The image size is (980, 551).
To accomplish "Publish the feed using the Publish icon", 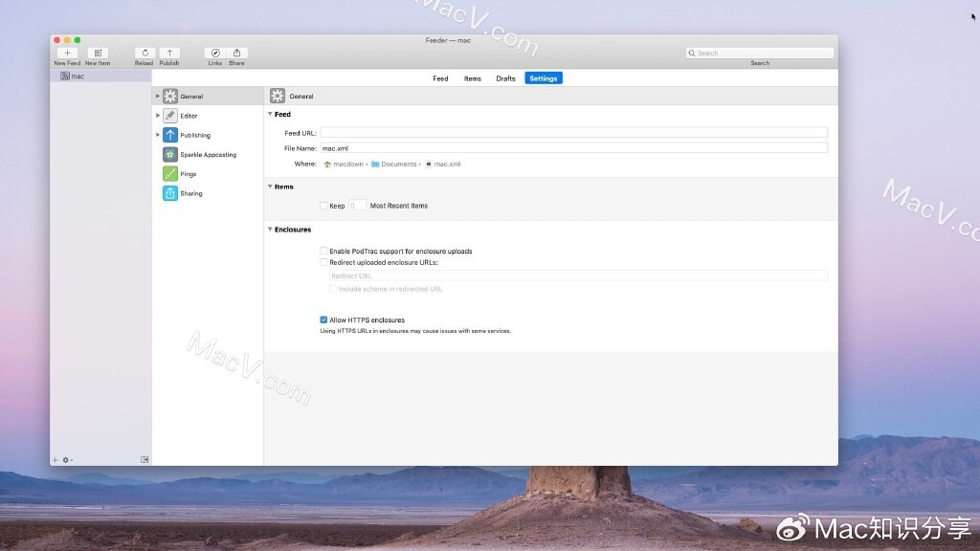I will [x=169, y=55].
